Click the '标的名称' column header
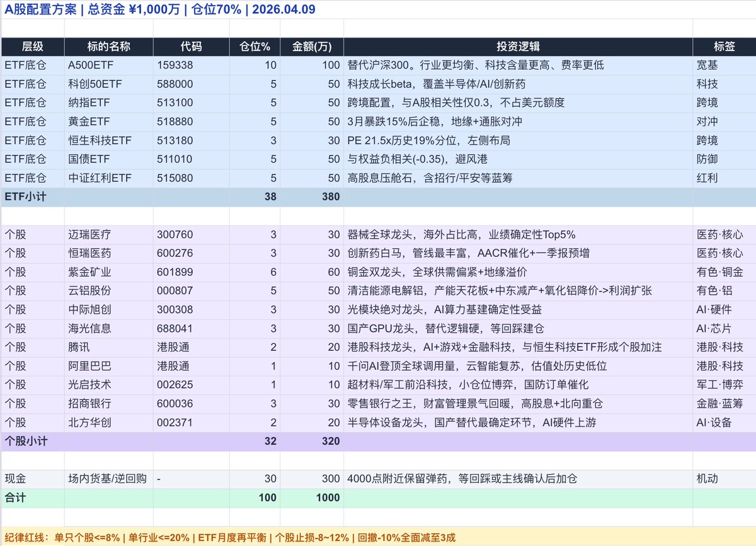The image size is (756, 546). [108, 47]
